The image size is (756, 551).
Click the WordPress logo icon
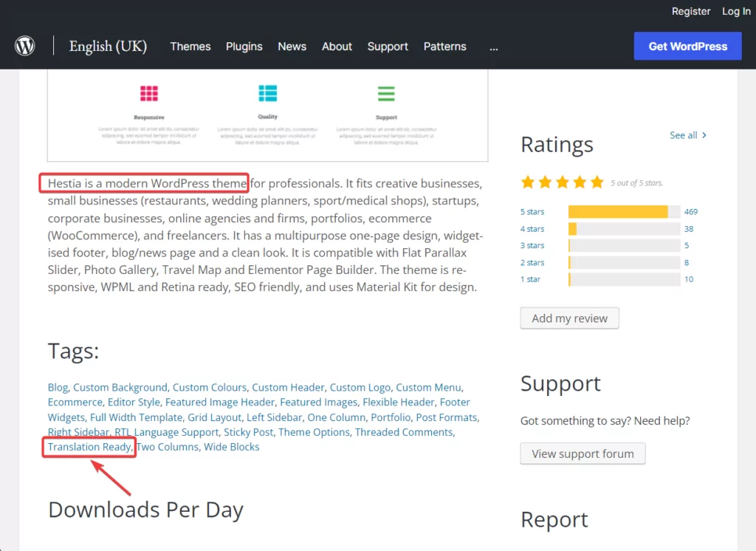click(24, 46)
